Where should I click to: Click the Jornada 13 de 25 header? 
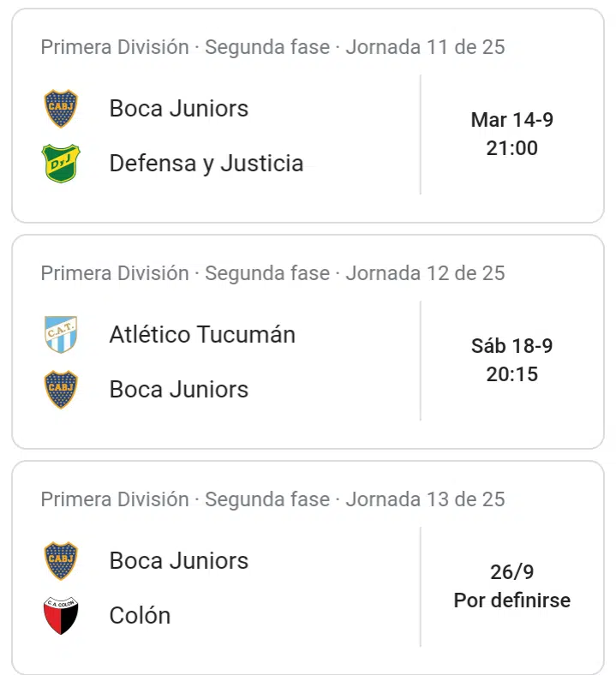pos(272,499)
